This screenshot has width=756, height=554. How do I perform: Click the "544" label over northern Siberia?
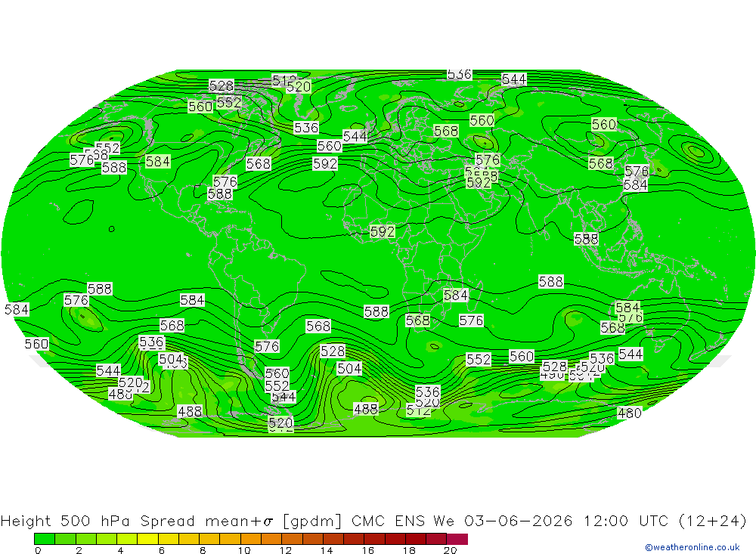point(514,79)
